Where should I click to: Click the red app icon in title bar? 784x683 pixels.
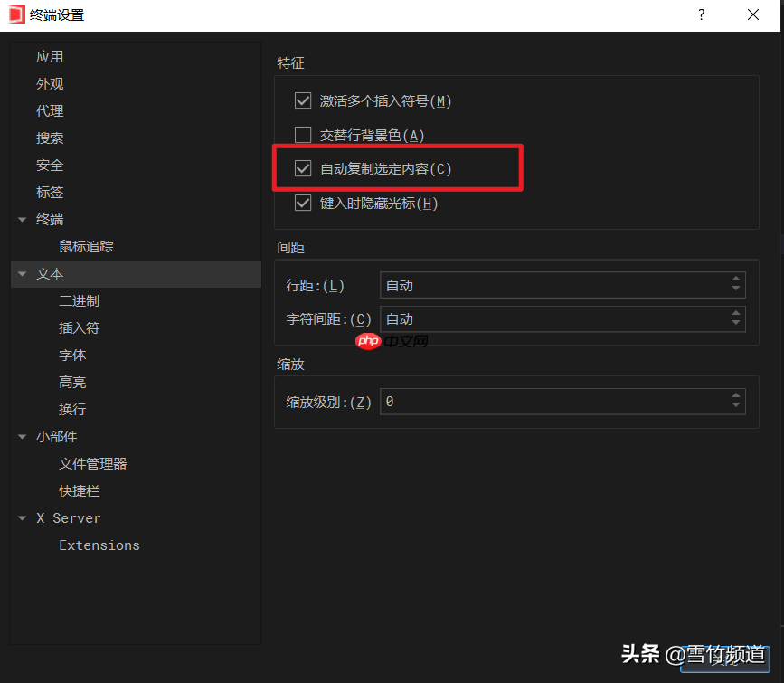coord(16,14)
